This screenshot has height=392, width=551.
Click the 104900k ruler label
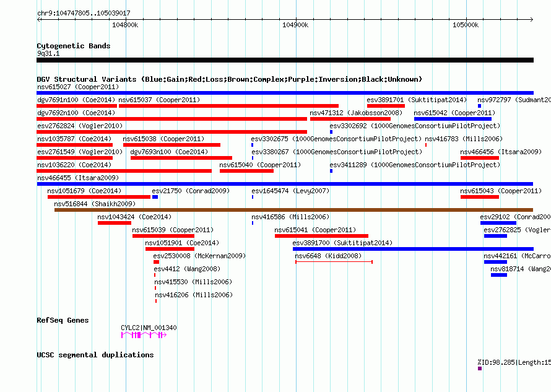pos(295,25)
